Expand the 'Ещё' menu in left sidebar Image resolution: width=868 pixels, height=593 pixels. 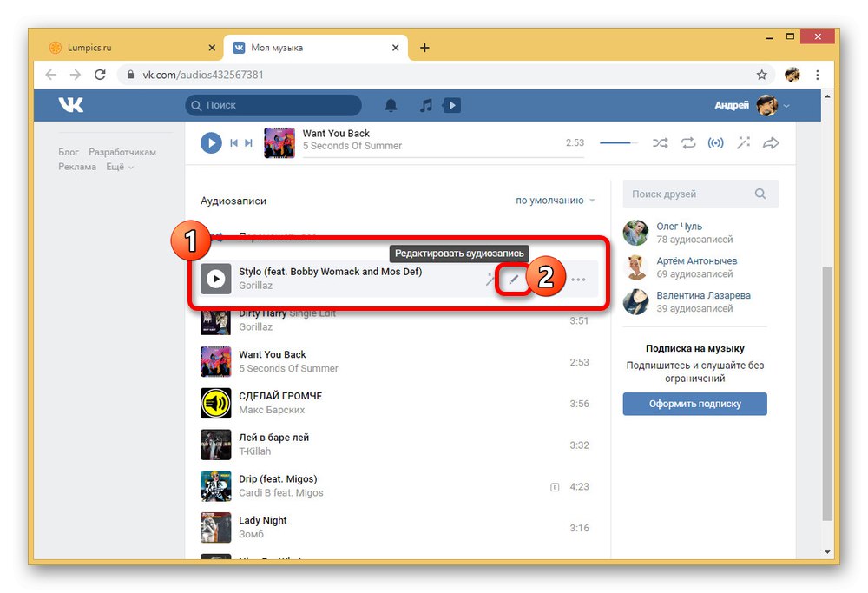tap(120, 167)
